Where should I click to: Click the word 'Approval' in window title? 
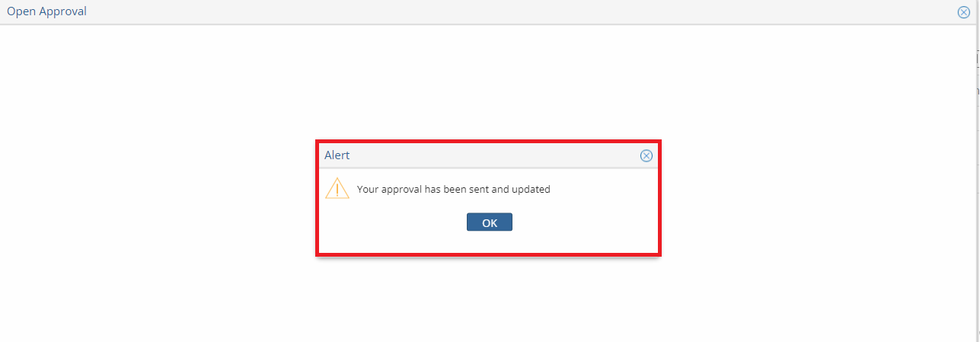click(63, 12)
